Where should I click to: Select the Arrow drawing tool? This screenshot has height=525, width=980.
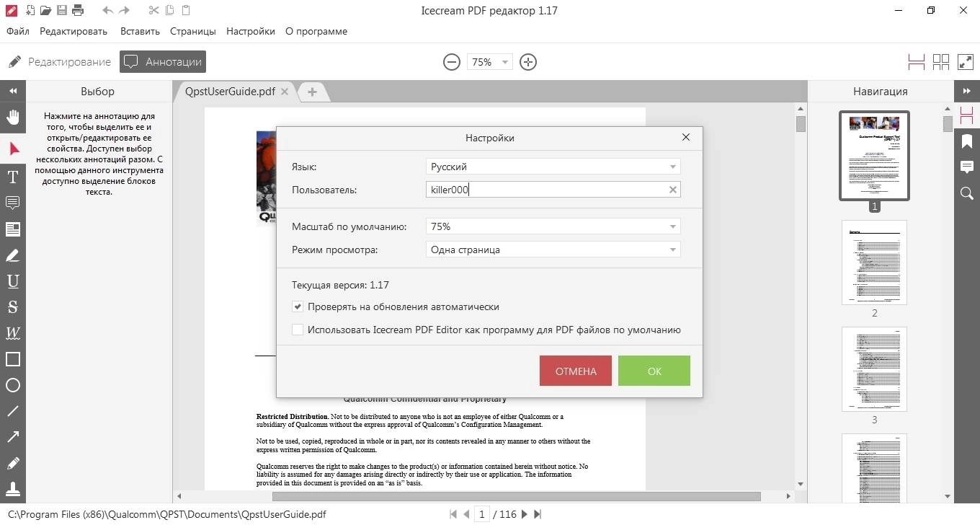click(12, 437)
